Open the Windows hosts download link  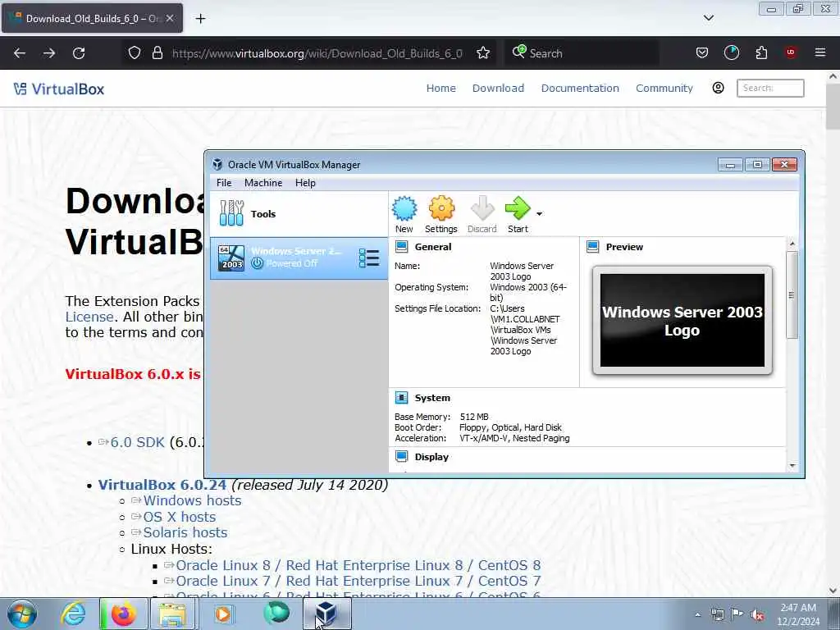tap(192, 500)
